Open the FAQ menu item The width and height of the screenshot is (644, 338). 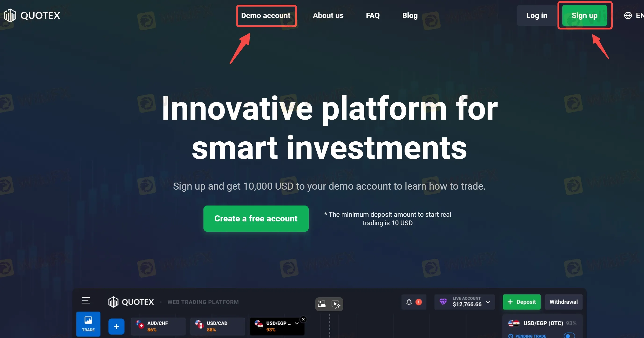(x=373, y=15)
